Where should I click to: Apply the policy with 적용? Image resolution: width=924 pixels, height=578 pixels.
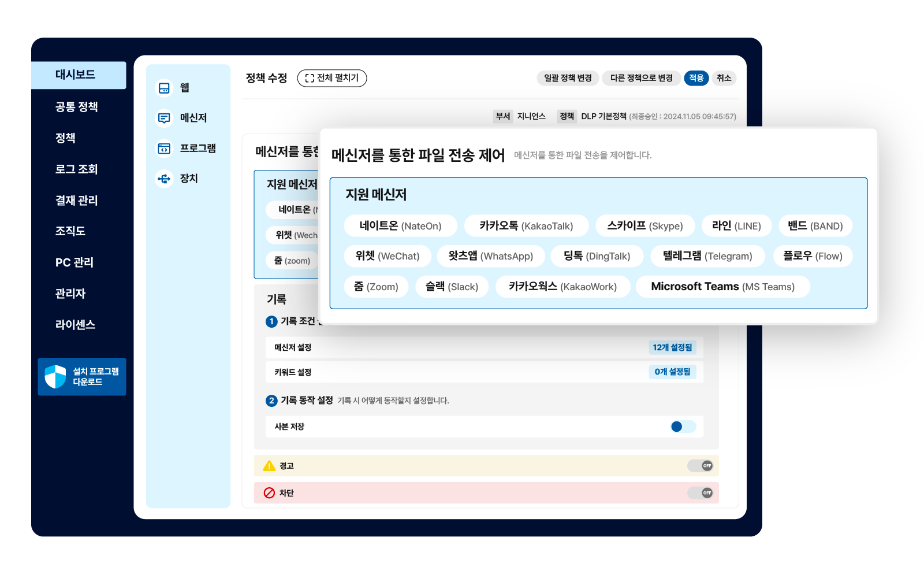click(696, 78)
